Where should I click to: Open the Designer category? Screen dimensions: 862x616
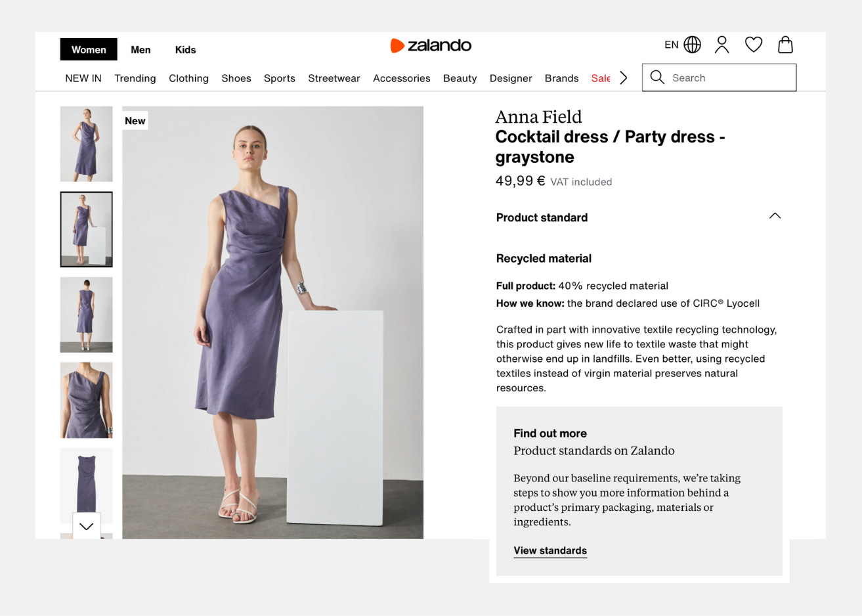[x=511, y=78]
